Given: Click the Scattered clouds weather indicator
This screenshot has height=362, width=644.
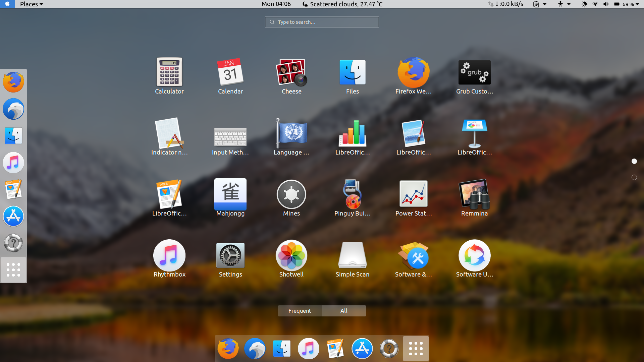Looking at the screenshot, I should click(x=342, y=4).
